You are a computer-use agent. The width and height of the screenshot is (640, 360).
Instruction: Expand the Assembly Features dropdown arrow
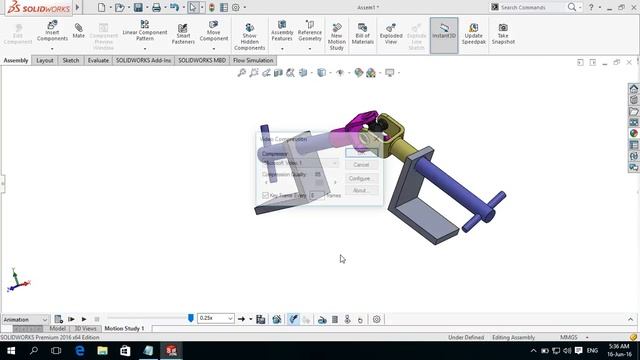point(282,49)
